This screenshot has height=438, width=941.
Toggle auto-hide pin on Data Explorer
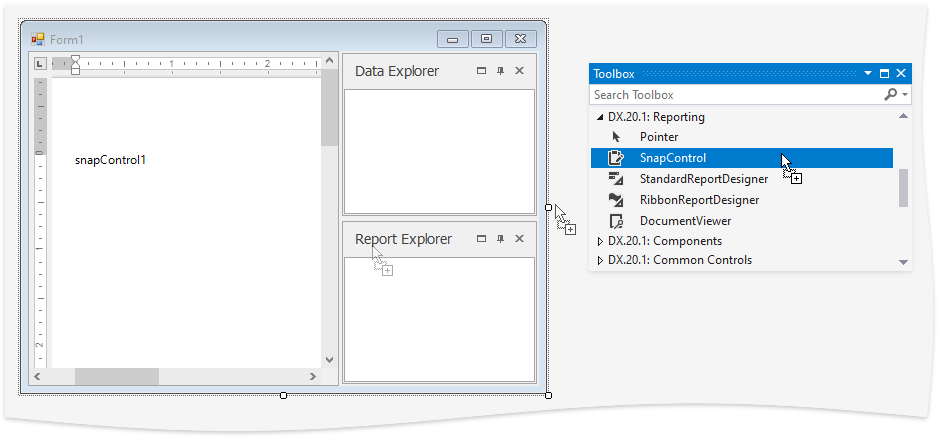point(500,71)
